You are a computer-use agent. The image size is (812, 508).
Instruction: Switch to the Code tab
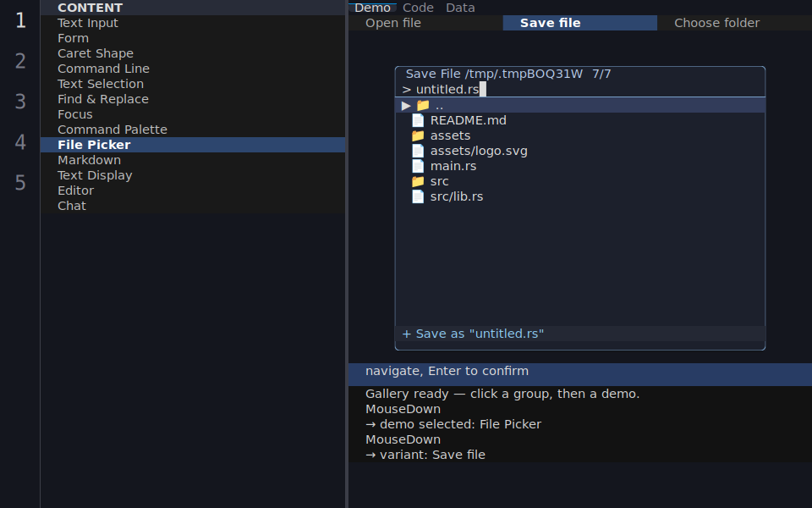[418, 8]
